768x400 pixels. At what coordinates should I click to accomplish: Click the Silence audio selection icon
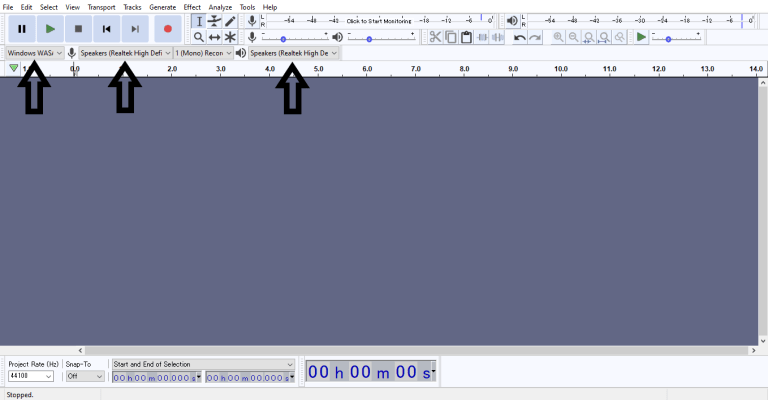point(498,37)
